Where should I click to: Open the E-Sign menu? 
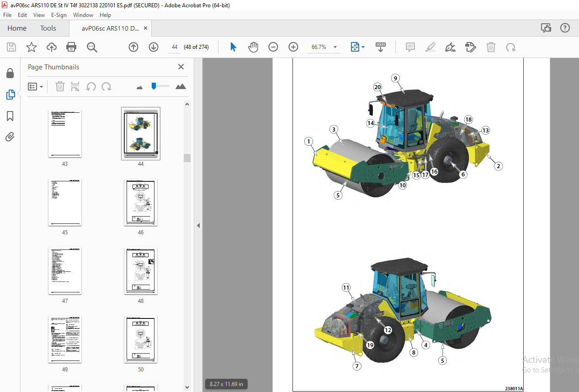click(59, 15)
